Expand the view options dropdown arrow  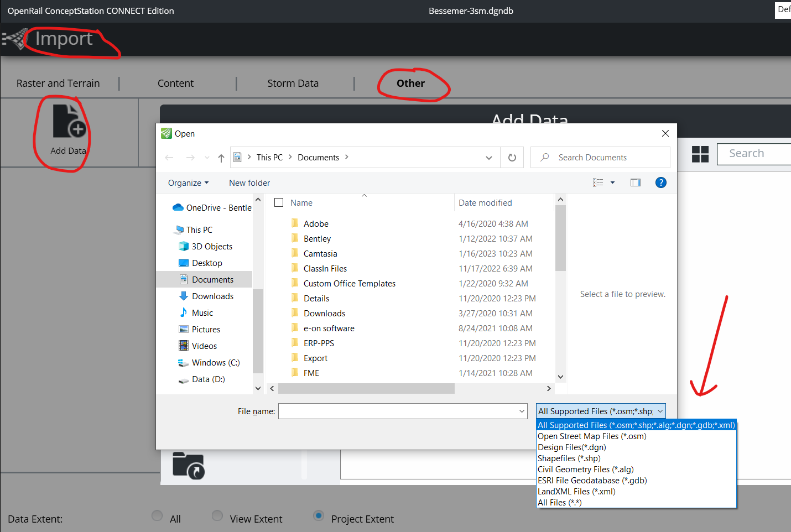coord(612,182)
